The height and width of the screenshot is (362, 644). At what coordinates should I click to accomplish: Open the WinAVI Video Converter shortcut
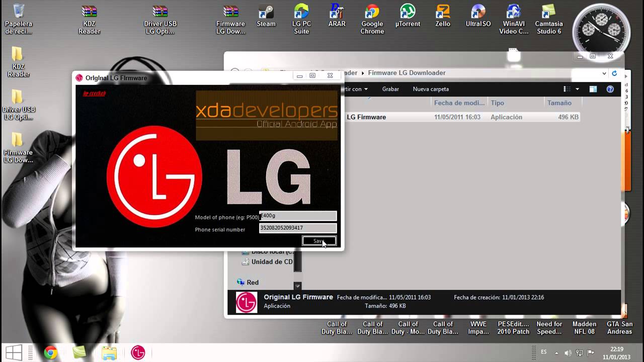click(x=514, y=19)
